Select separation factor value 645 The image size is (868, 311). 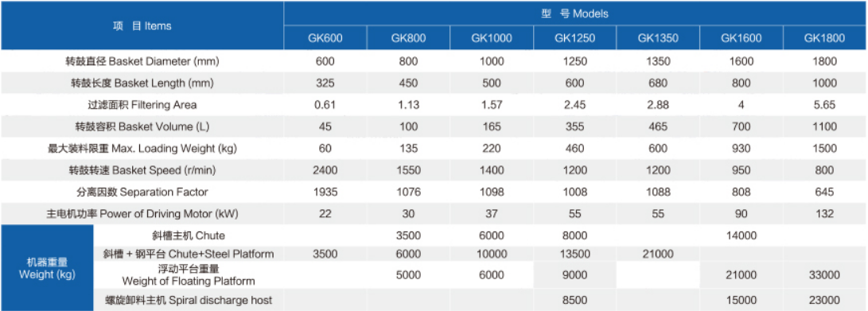point(825,192)
